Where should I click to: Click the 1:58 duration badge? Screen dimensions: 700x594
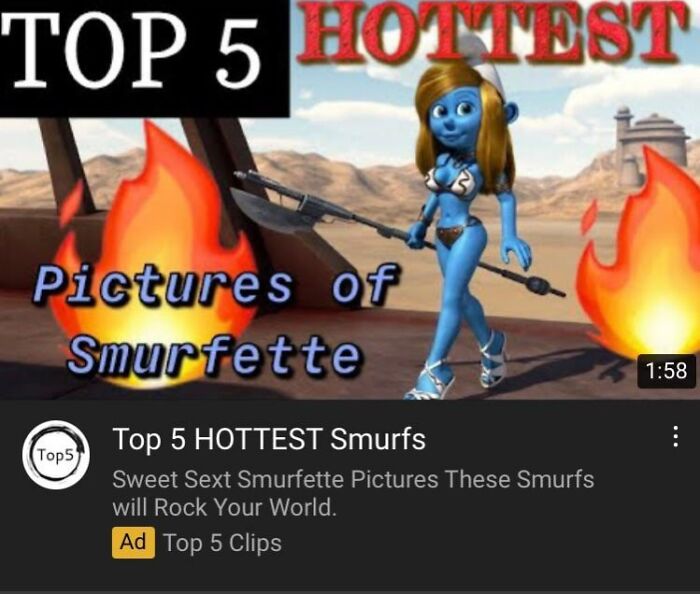[x=667, y=371]
